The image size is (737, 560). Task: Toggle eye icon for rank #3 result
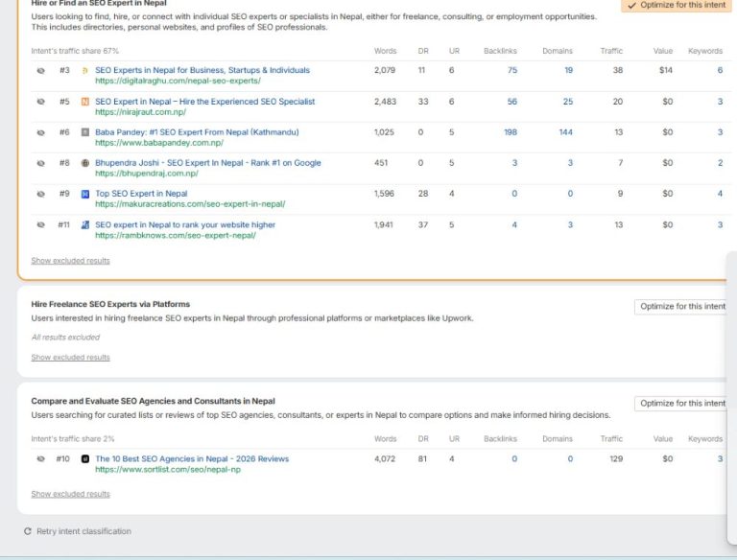click(x=41, y=70)
